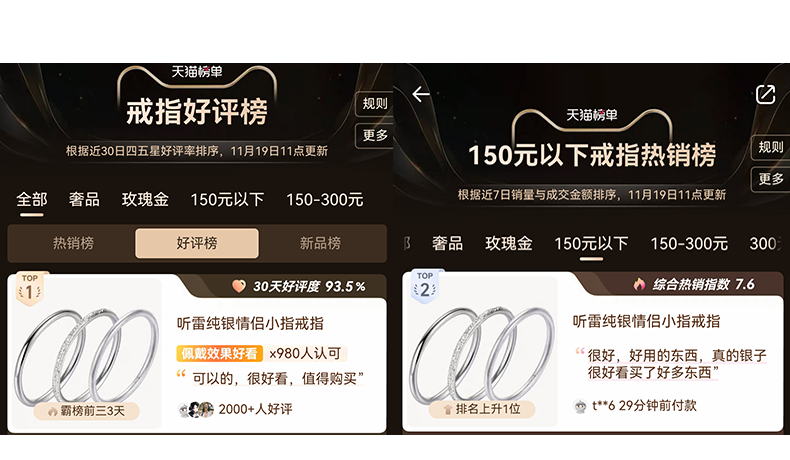Switch to the 新品榜 segment

(320, 243)
